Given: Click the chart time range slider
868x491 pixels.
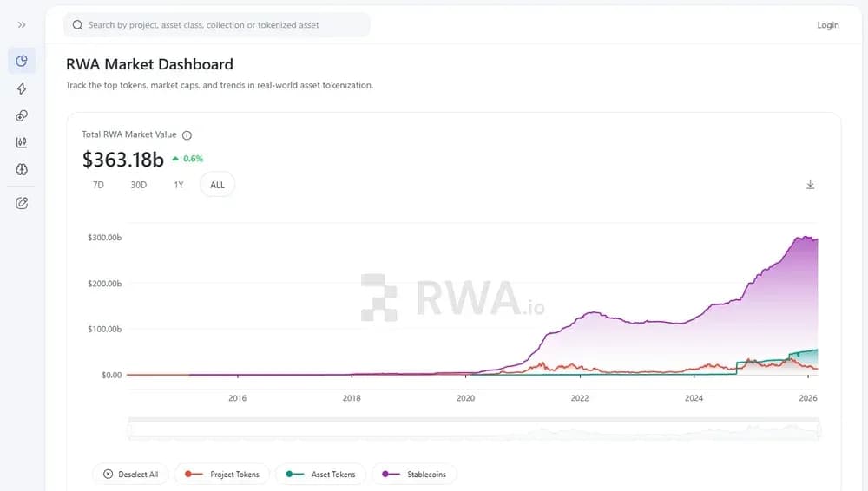Looking at the screenshot, I should [473, 429].
